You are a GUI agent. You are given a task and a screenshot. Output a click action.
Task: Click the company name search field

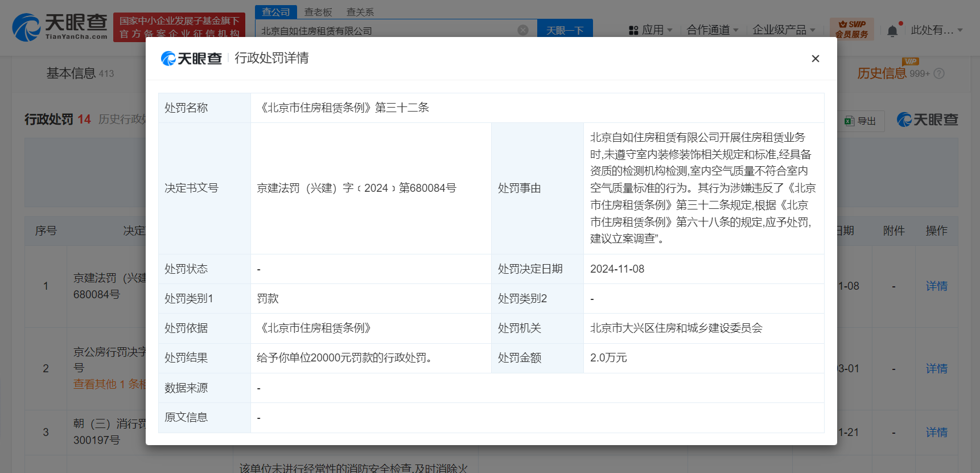(387, 30)
